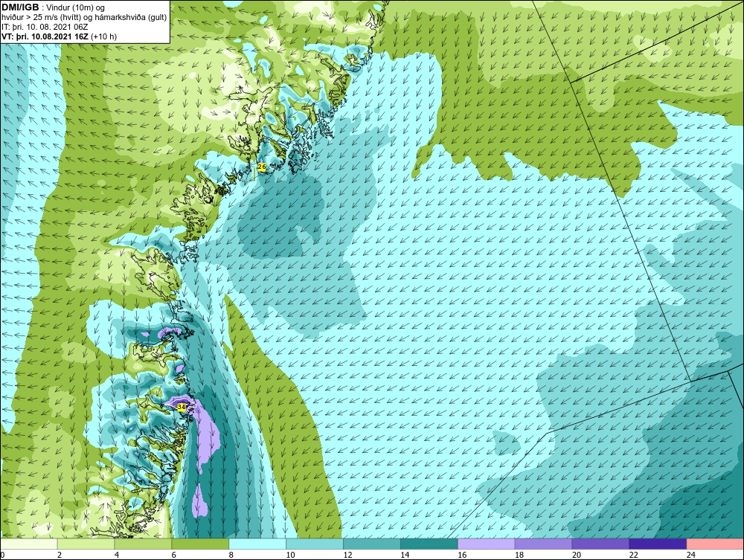This screenshot has width=744, height=560.
Task: Click the DMI/IGB title text
Action: coord(20,7)
